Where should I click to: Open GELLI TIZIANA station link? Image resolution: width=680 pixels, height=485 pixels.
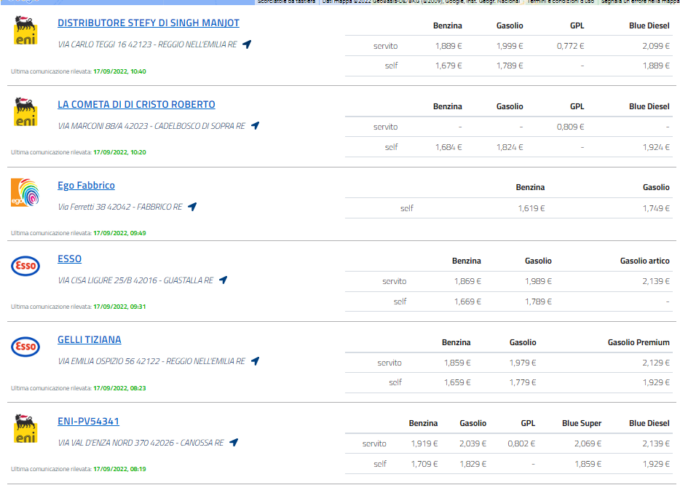coord(89,340)
